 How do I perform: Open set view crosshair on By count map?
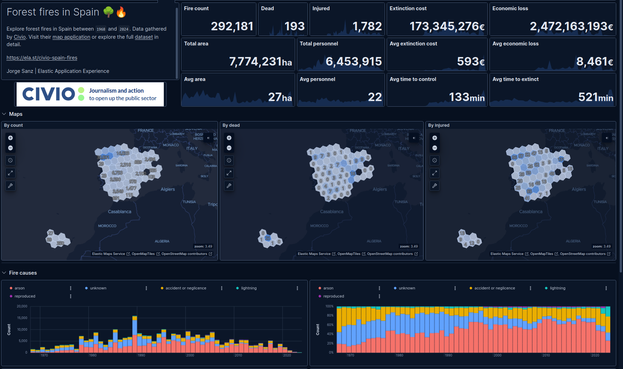[10, 160]
